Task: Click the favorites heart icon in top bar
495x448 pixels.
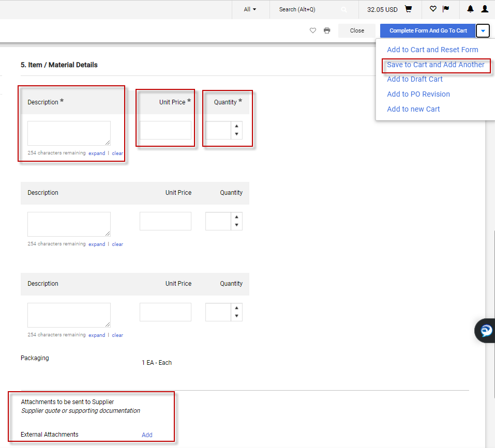Action: point(433,9)
